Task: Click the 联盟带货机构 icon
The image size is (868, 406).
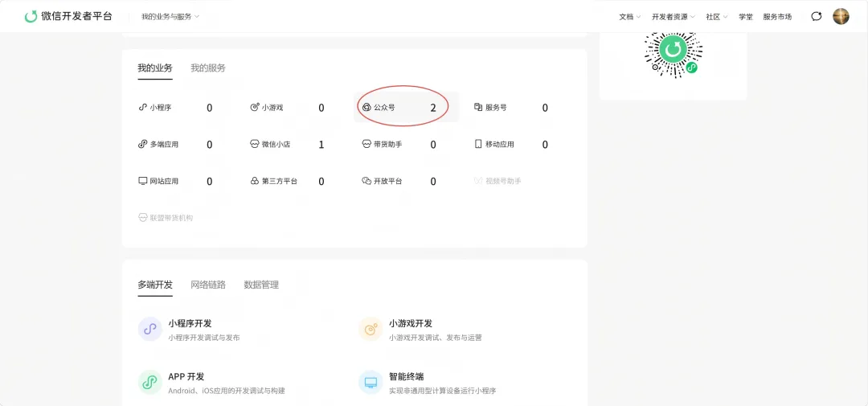Action: [142, 218]
